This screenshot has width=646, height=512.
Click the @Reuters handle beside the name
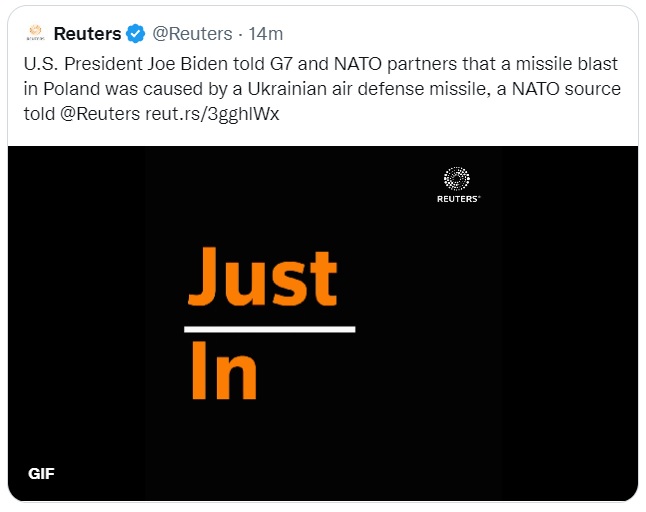[193, 34]
